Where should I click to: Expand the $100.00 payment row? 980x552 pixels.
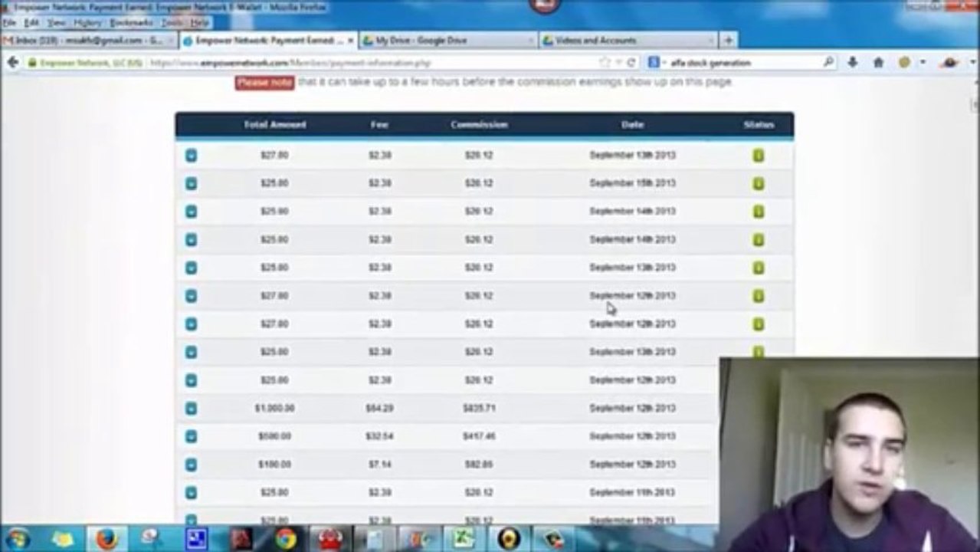[191, 465]
